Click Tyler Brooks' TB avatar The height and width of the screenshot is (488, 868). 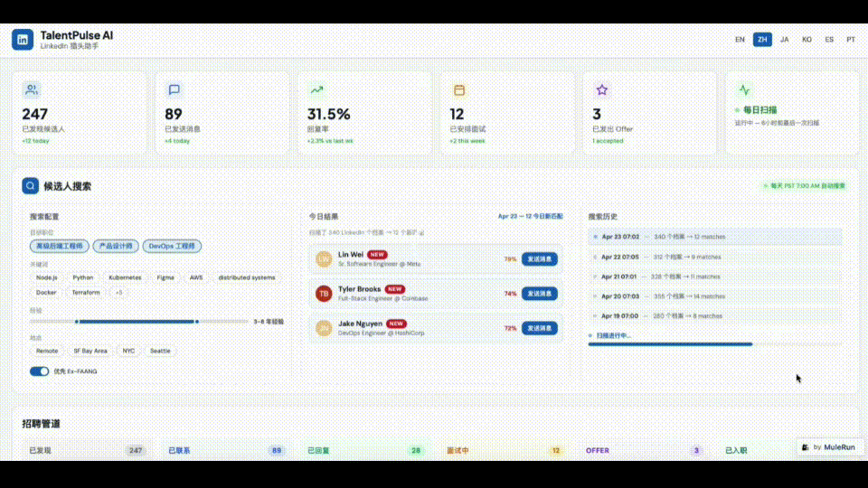[x=324, y=293]
